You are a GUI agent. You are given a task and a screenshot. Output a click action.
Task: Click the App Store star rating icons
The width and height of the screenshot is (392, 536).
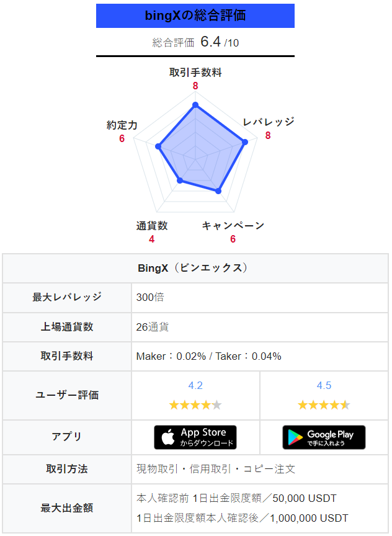click(x=195, y=405)
